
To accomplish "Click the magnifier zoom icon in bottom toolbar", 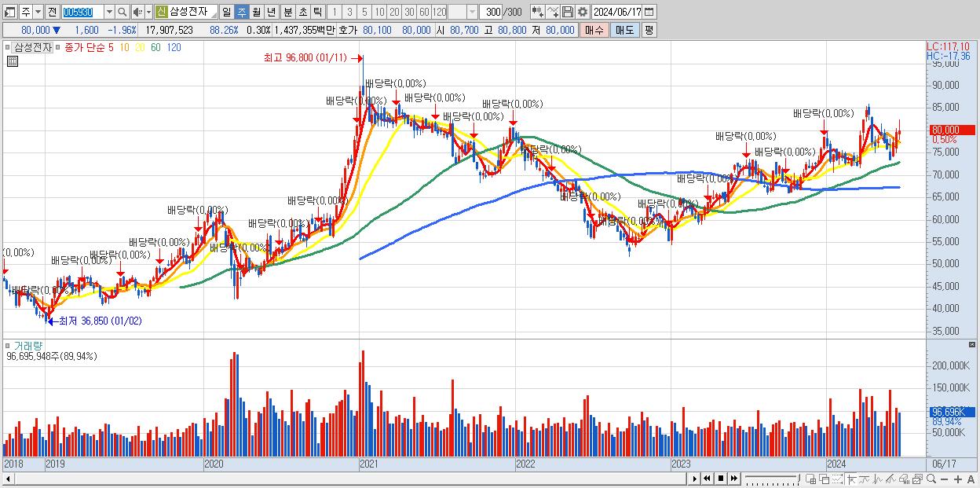I will (x=931, y=479).
